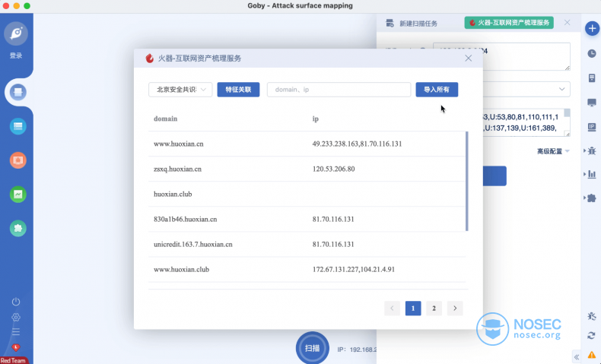Open settings gear icon in sidebar
601x364 pixels.
point(16,317)
